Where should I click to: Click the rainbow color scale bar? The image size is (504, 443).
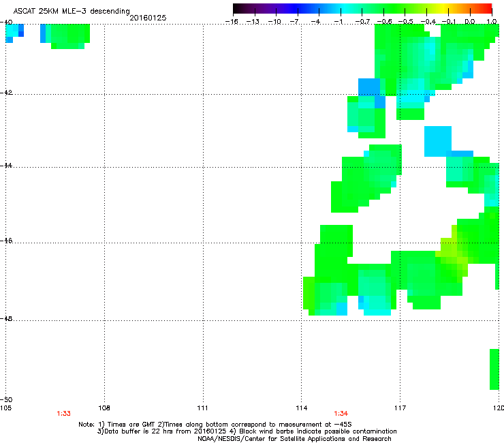coord(362,8)
